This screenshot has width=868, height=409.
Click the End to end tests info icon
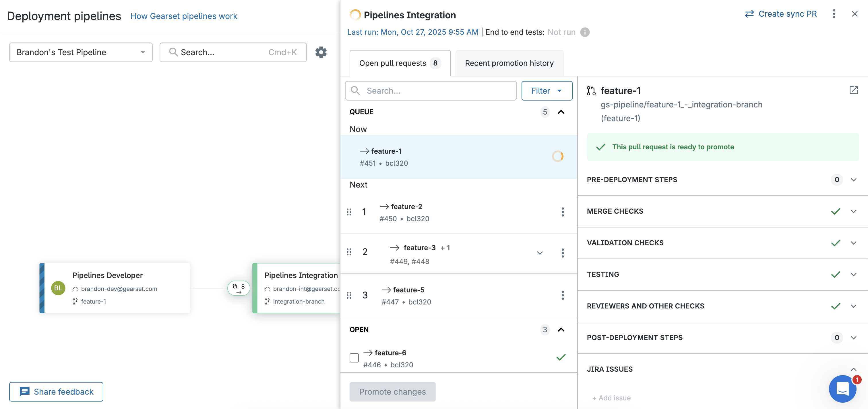click(585, 32)
